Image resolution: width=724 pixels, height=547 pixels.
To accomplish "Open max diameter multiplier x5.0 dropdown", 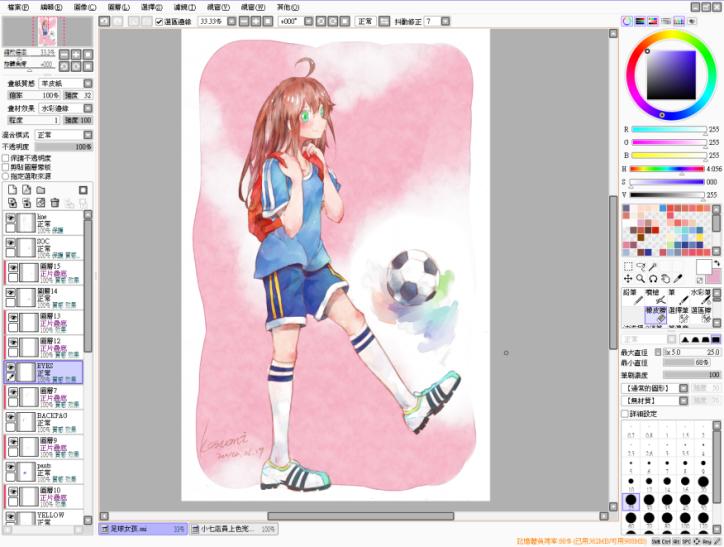I will [658, 352].
